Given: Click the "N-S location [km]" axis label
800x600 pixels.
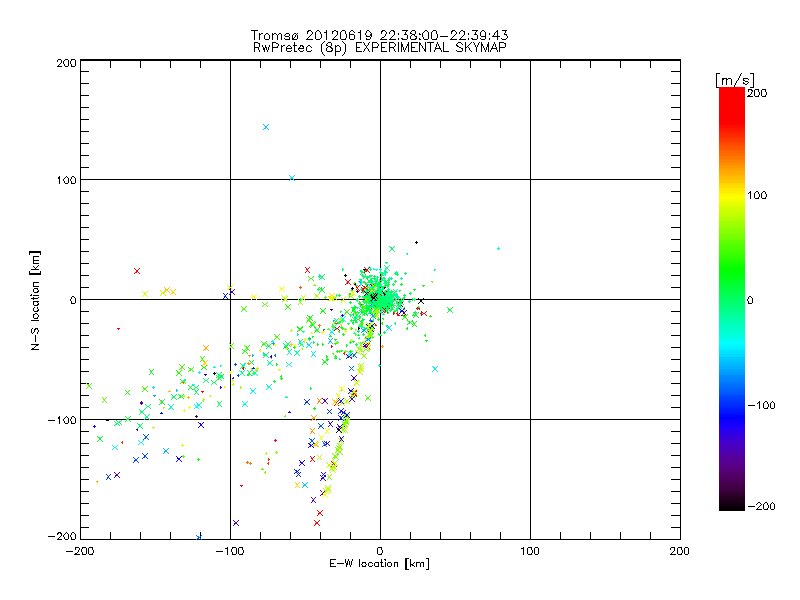Looking at the screenshot, I should [35, 301].
